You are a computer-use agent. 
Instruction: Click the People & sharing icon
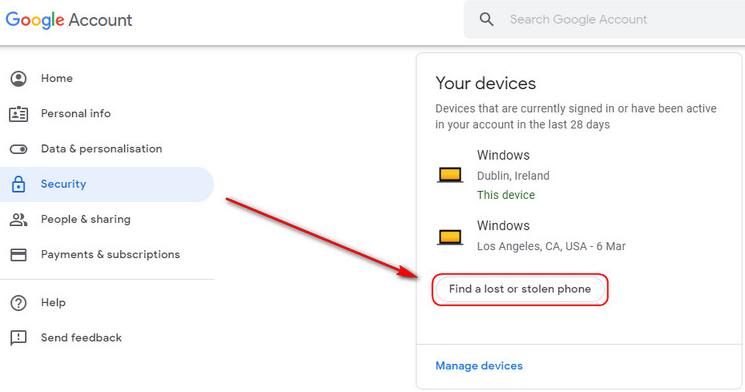click(19, 220)
